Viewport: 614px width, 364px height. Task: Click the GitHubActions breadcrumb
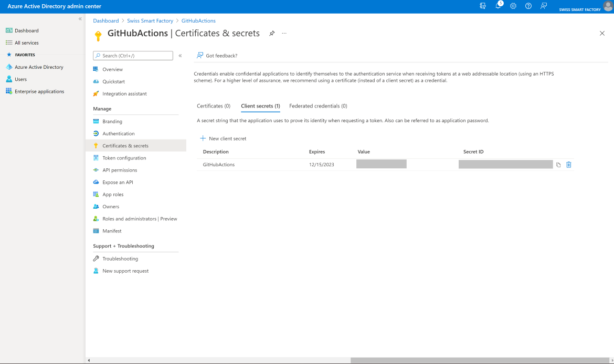(198, 21)
